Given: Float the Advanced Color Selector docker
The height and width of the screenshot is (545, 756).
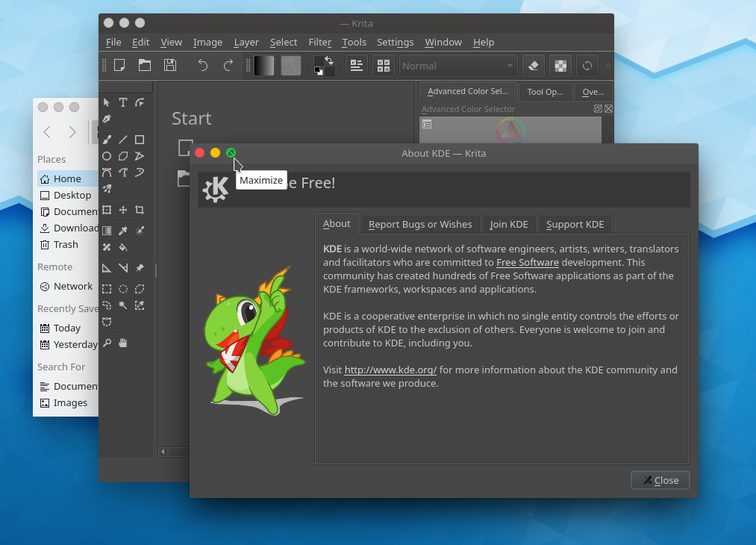Looking at the screenshot, I should [x=598, y=108].
